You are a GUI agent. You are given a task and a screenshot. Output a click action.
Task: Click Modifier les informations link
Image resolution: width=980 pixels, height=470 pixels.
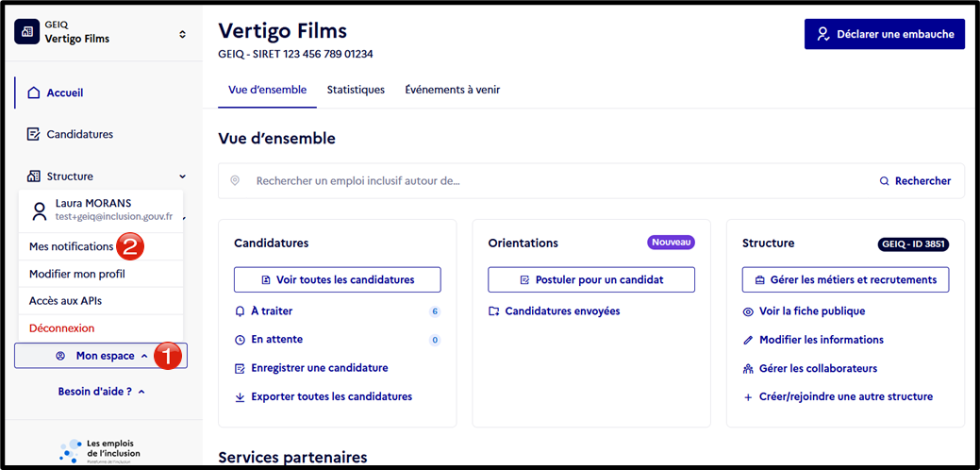822,340
